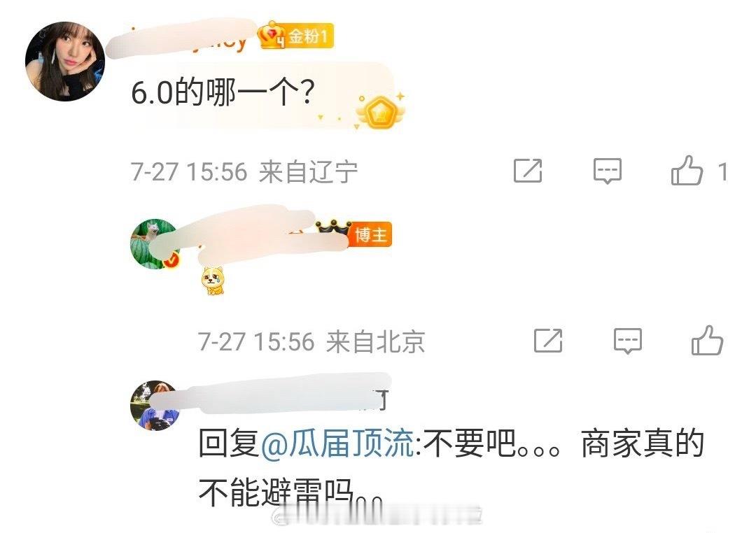Tap the 金粉1 gold fan badge

click(x=295, y=36)
